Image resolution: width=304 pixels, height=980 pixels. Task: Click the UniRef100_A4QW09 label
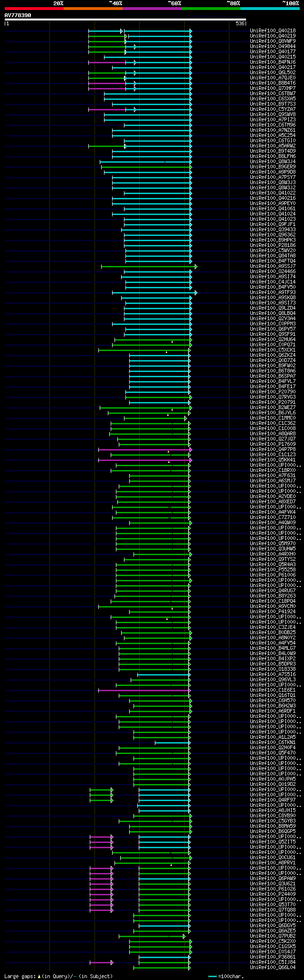click(x=273, y=522)
